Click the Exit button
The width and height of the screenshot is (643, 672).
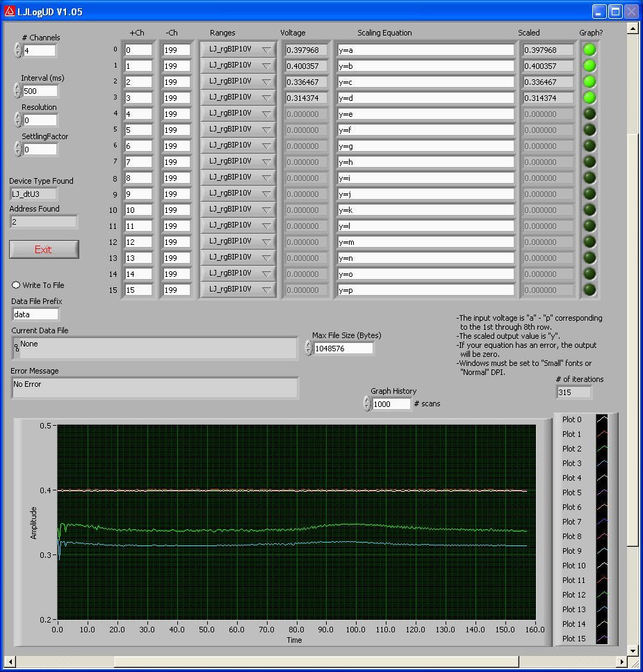pyautogui.click(x=43, y=249)
